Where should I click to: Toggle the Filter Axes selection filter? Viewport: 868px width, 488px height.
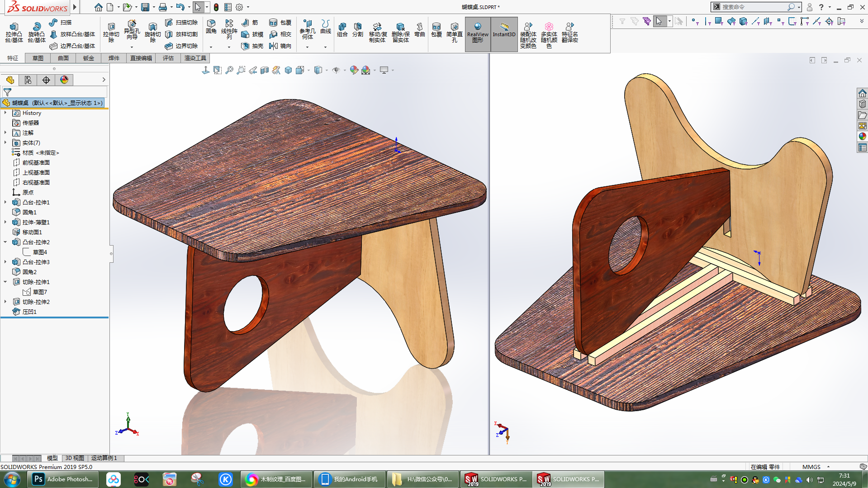click(755, 21)
